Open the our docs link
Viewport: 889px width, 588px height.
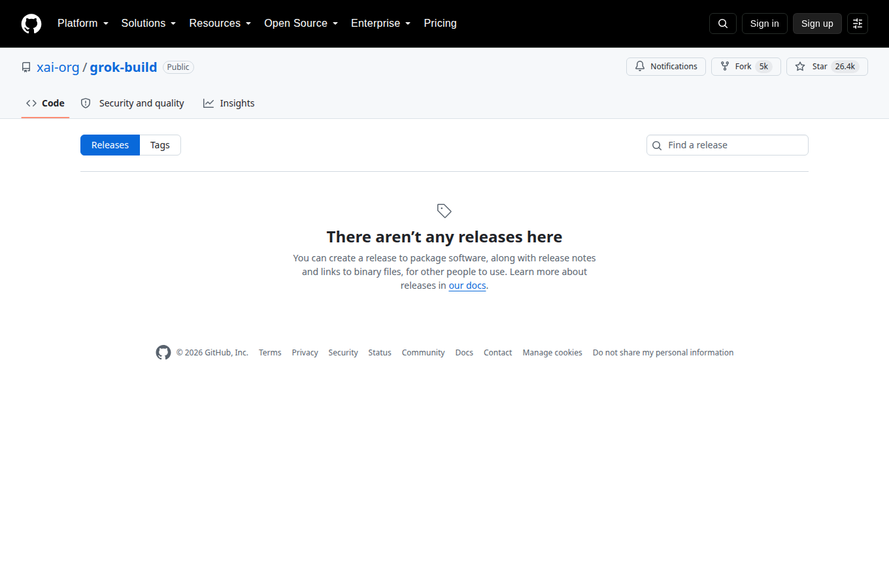(x=467, y=286)
